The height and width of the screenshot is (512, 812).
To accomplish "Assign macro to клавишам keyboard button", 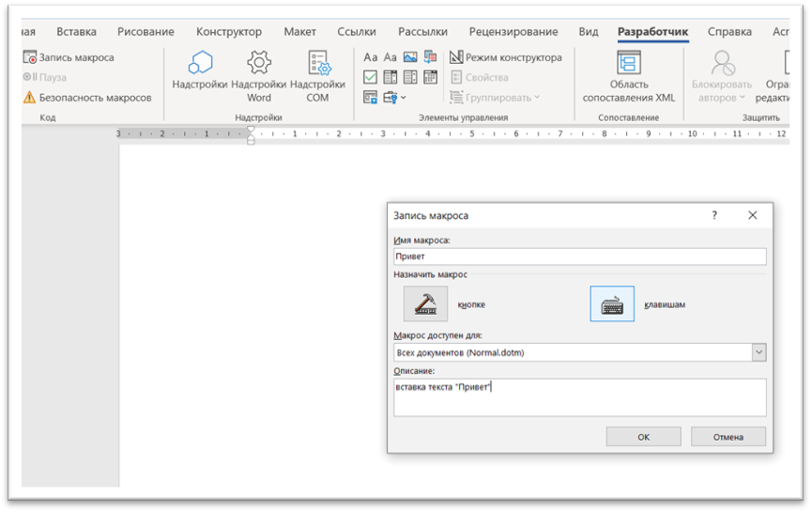I will point(612,303).
